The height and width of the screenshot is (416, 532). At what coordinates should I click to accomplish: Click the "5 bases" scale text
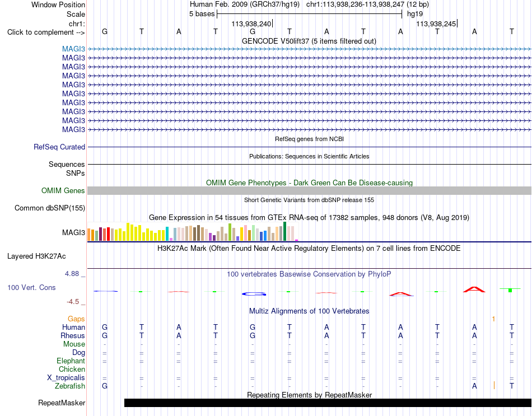pos(202,14)
